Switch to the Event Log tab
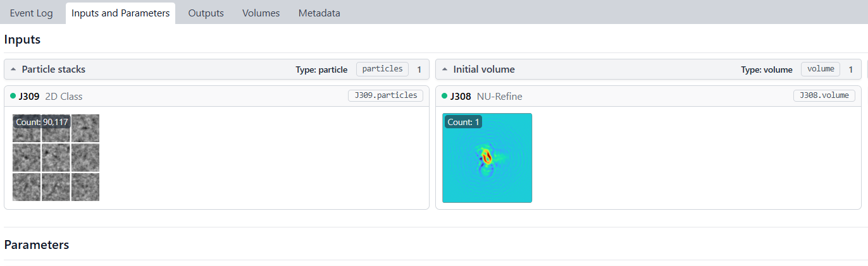 (x=31, y=13)
